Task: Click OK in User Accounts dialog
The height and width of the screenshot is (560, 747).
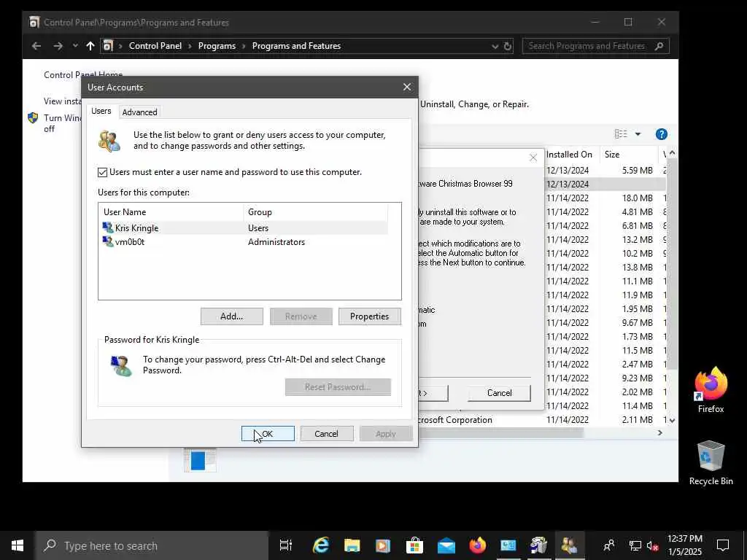Action: pyautogui.click(x=268, y=434)
